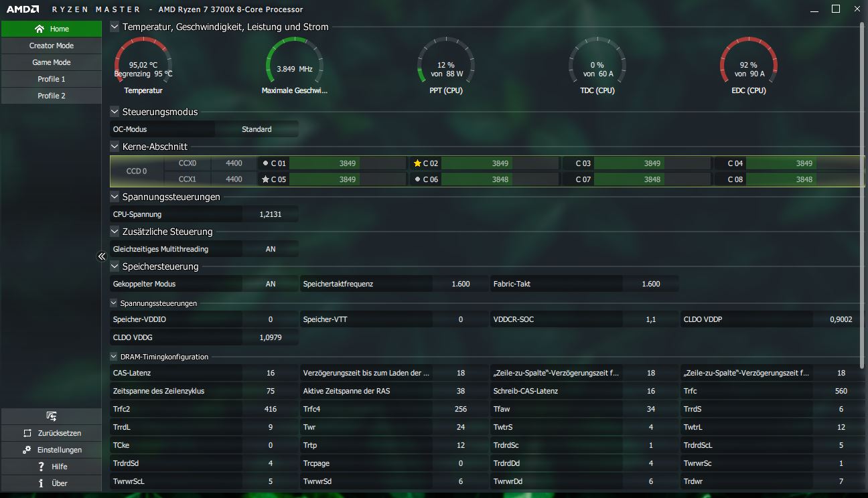Viewport: 868px width, 498px height.
Task: Click the Trdwr value 7
Action: [841, 481]
